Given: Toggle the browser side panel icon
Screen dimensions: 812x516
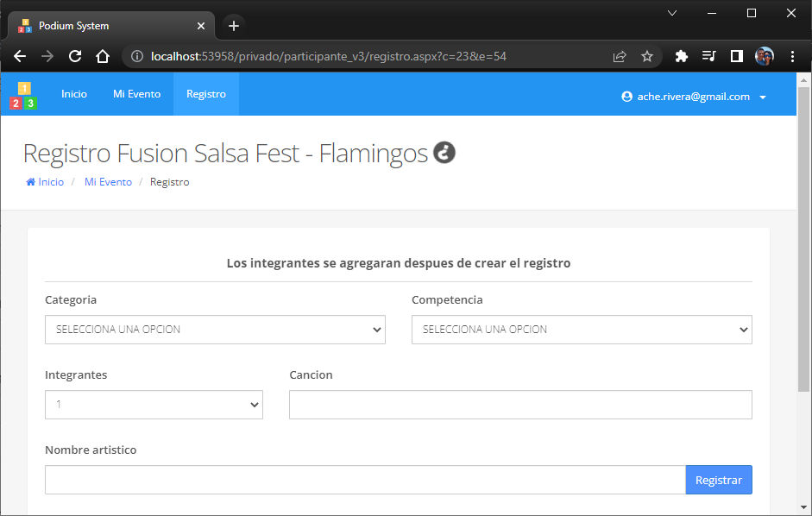Looking at the screenshot, I should [x=736, y=56].
